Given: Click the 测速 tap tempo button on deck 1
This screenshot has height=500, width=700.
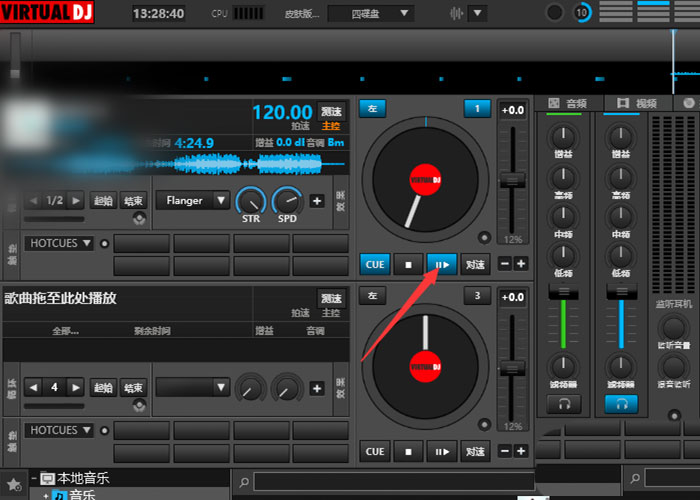Looking at the screenshot, I should pos(331,111).
